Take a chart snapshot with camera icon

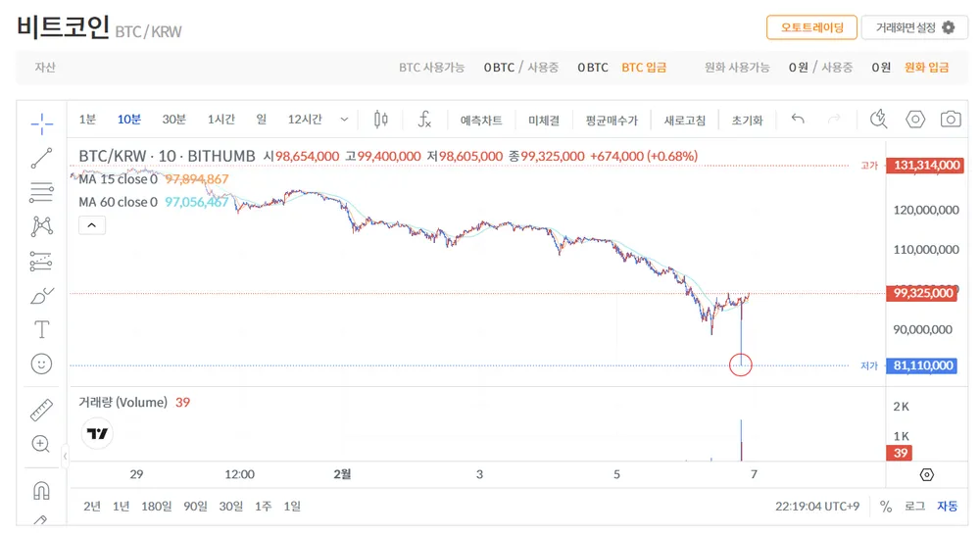(x=950, y=120)
